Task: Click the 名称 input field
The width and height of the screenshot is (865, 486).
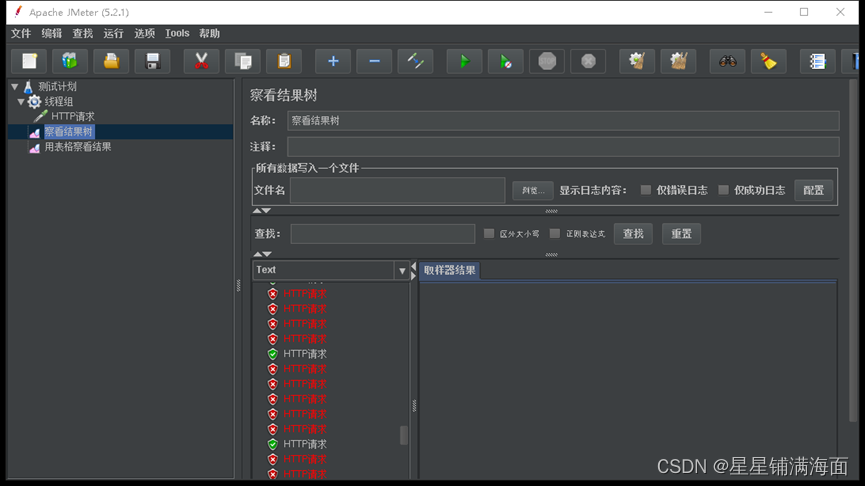Action: click(563, 121)
